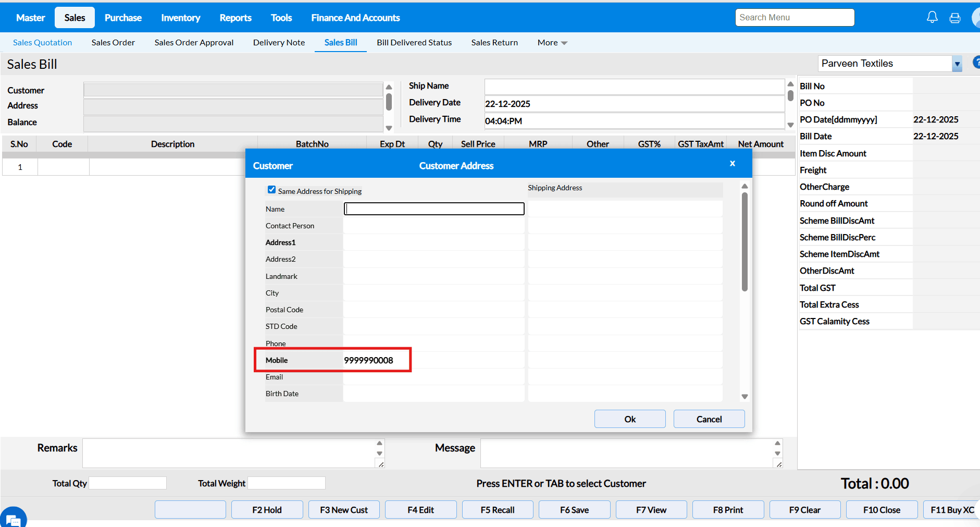Click the resize grip of Remarks box
This screenshot has width=980, height=527.
(x=381, y=464)
